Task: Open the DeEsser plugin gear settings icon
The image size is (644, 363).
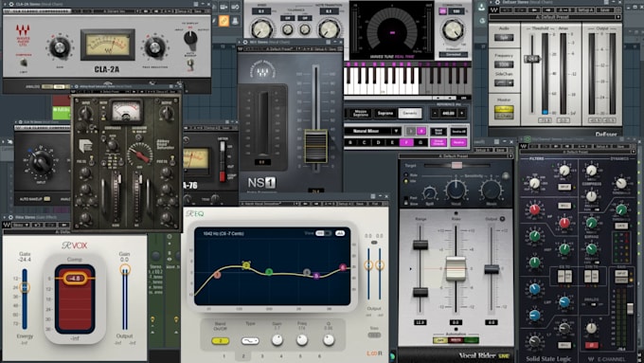Action: click(x=497, y=3)
